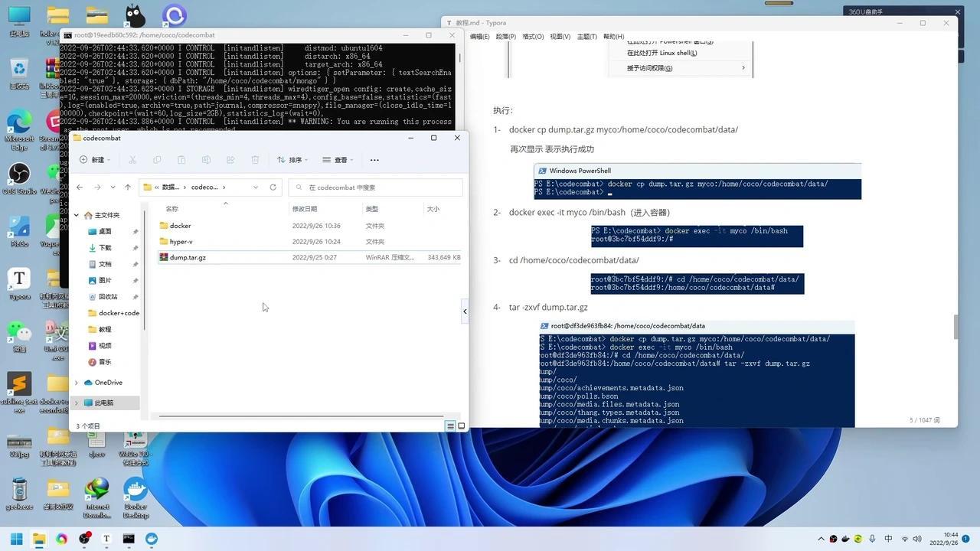Open the 新建 (New) dropdown
980x551 pixels.
pyautogui.click(x=96, y=159)
